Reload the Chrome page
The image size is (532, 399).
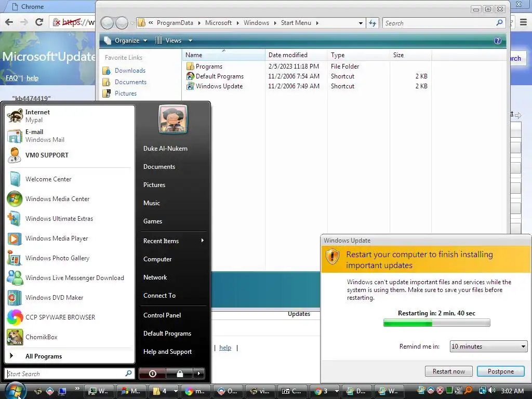39,22
